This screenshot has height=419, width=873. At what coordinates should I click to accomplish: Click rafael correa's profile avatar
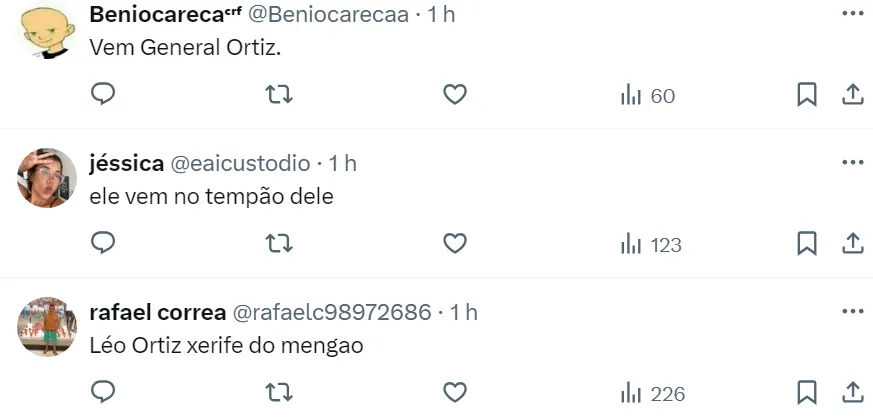click(x=47, y=327)
